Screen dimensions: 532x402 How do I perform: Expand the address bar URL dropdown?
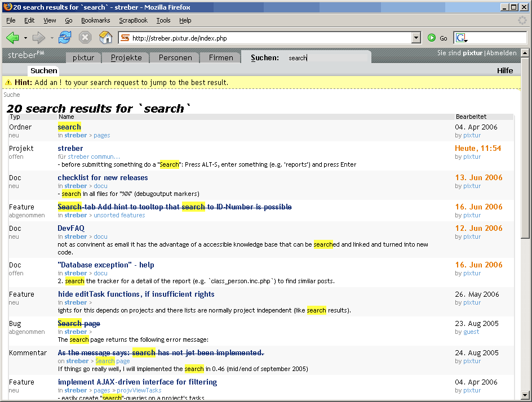pyautogui.click(x=416, y=38)
